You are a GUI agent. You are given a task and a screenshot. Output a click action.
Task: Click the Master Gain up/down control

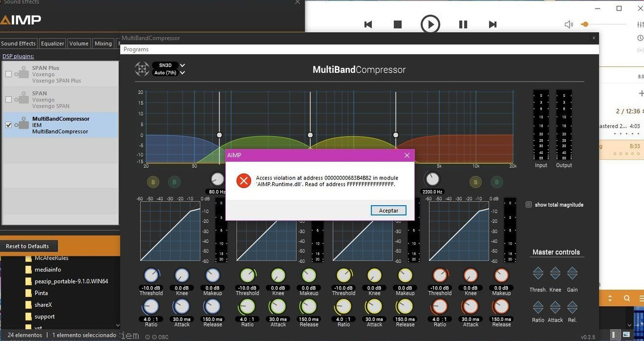[572, 273]
